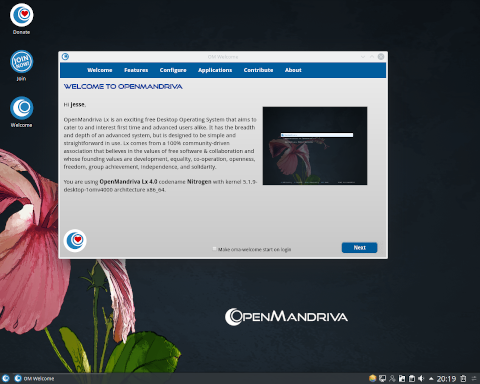The height and width of the screenshot is (384, 480).
Task: Open the clipboard tray icon
Action: 412,378
